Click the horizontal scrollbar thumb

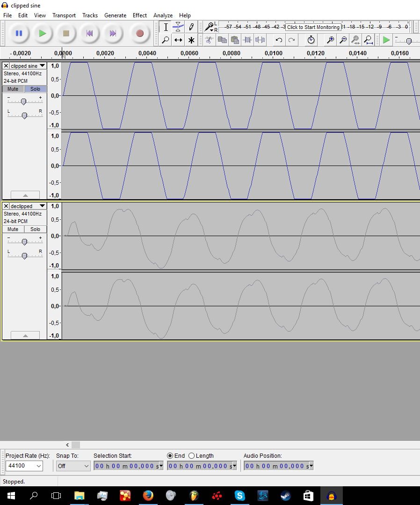(x=76, y=445)
